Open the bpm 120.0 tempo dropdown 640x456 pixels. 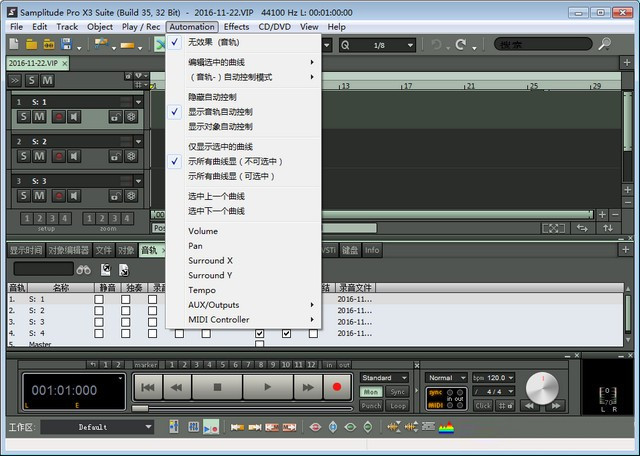click(493, 378)
